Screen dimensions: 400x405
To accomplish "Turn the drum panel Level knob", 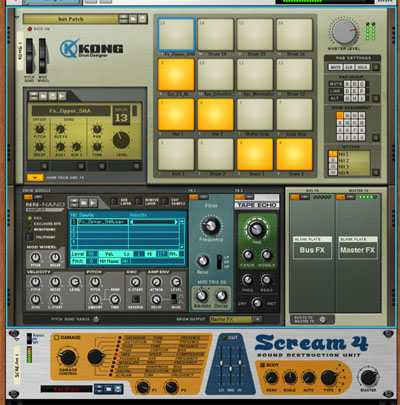I will tap(121, 140).
